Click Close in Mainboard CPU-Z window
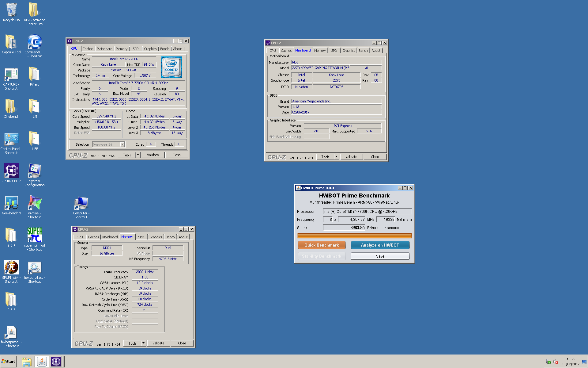Image resolution: width=588 pixels, height=368 pixels. [x=375, y=157]
